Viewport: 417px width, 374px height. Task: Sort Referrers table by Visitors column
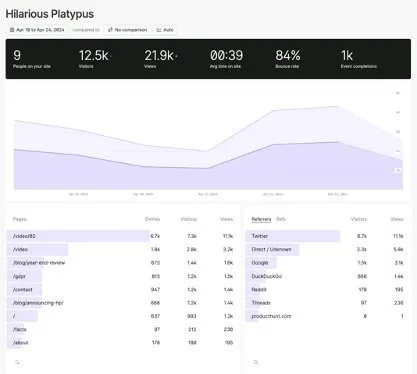point(359,219)
